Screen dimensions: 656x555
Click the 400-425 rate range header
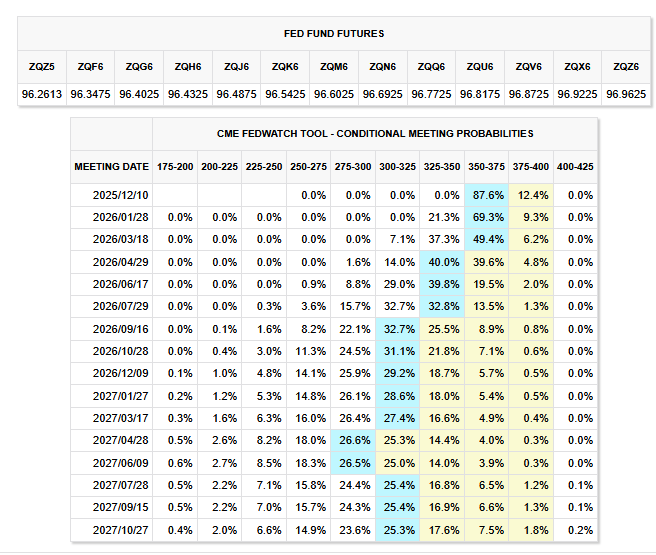(574, 166)
